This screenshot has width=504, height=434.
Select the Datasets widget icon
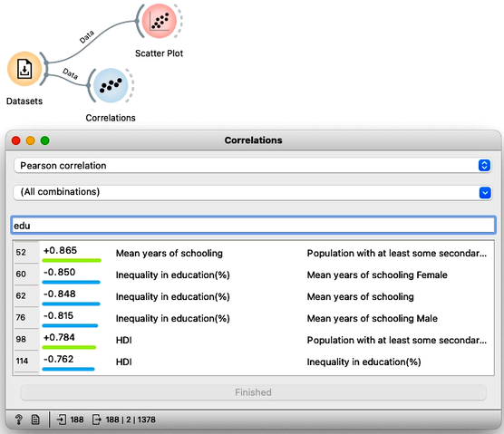coord(24,69)
